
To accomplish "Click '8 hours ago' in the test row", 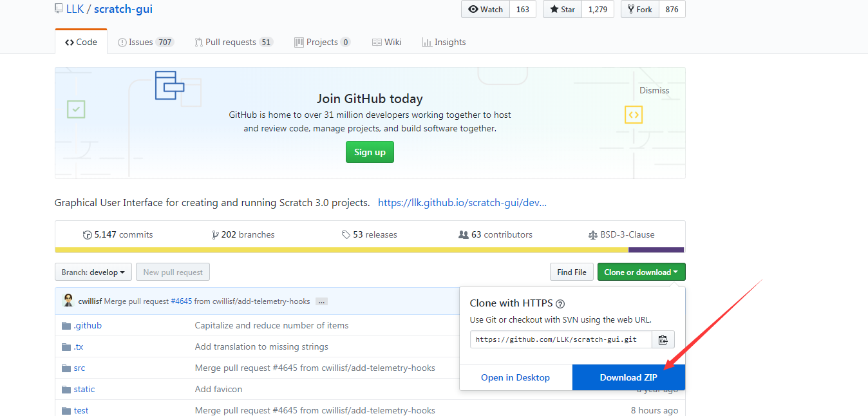I will 654,410.
